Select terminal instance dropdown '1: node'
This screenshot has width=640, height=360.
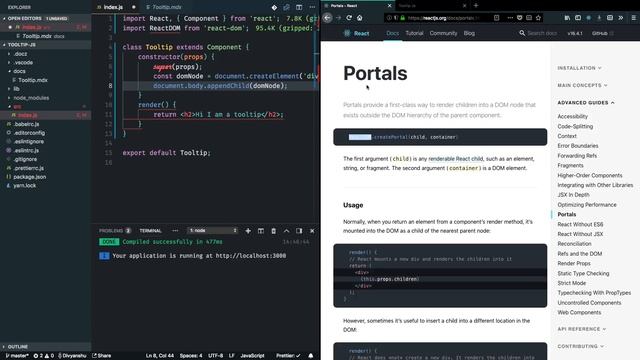click(213, 231)
